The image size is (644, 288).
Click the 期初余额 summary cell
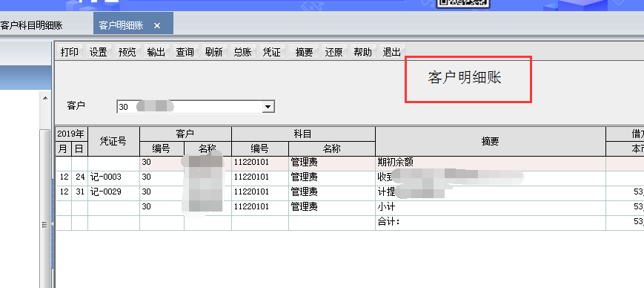491,163
